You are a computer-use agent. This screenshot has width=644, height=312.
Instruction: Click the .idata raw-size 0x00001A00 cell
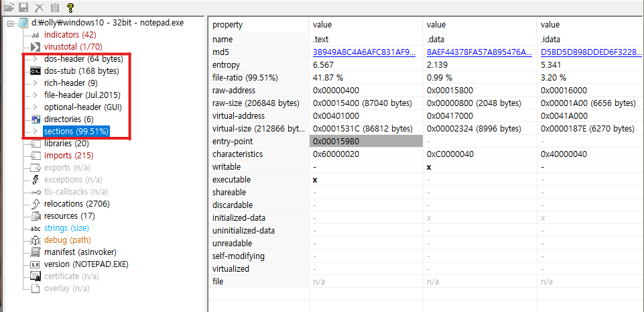click(x=588, y=103)
